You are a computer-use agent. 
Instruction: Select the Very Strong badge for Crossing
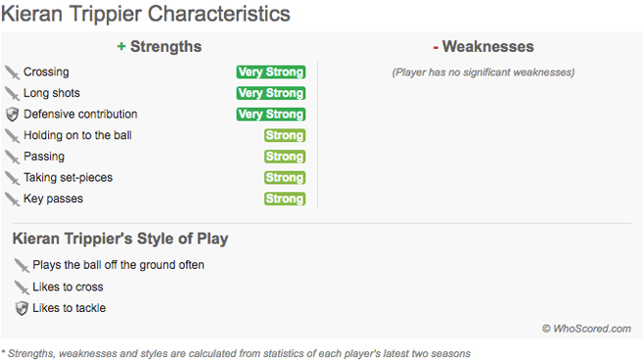(271, 71)
